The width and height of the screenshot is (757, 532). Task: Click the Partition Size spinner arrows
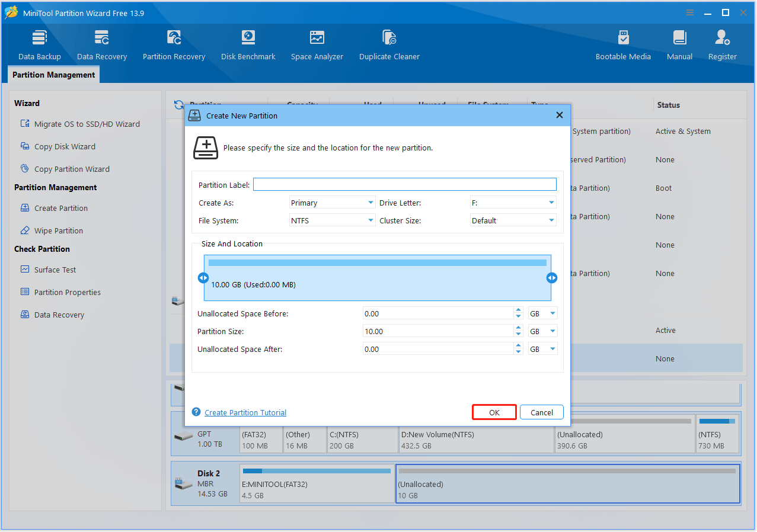(519, 331)
